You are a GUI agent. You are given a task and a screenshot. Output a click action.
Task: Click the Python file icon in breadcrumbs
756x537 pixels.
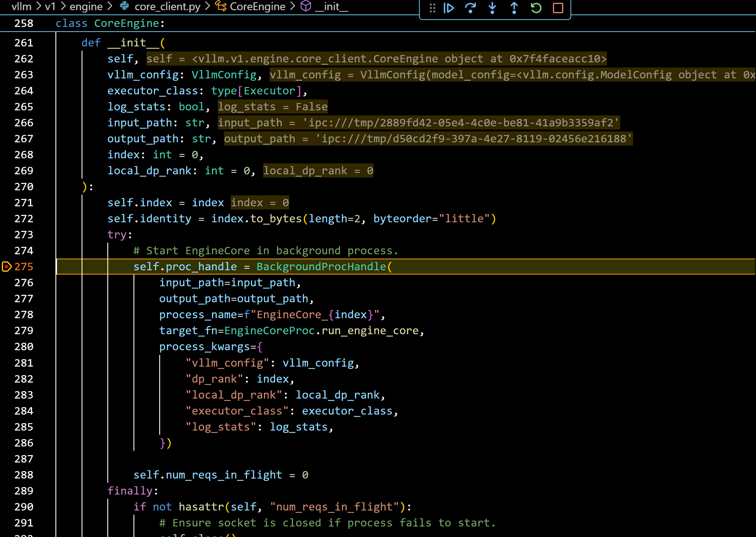[125, 6]
